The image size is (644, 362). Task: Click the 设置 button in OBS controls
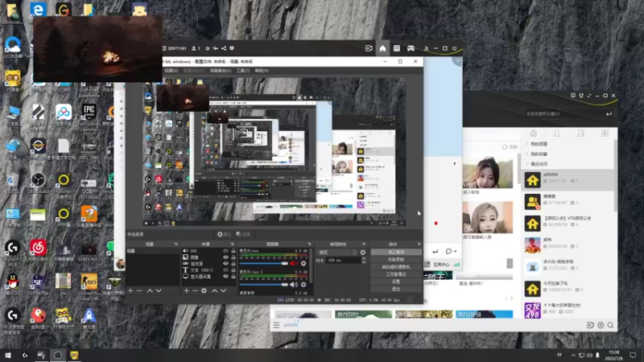coord(396,282)
